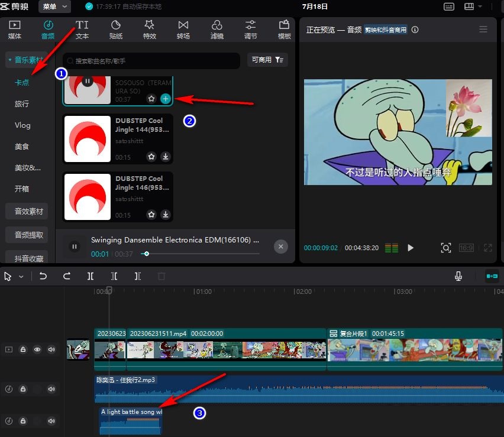Image resolution: width=504 pixels, height=437 pixels.
Task: Favorite the DUBSTEP Cool Jingle 146 track
Action: (x=151, y=215)
